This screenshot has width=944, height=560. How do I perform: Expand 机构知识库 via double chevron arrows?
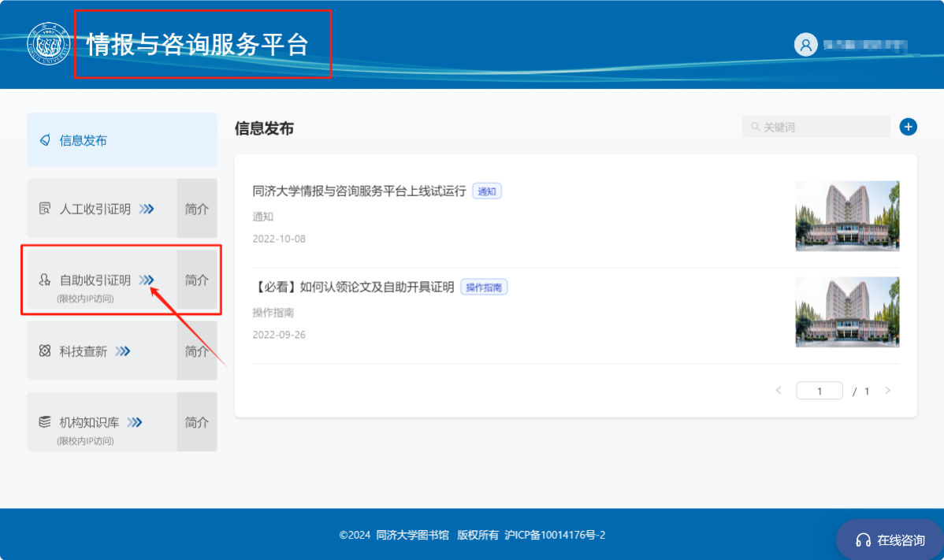[x=135, y=422]
